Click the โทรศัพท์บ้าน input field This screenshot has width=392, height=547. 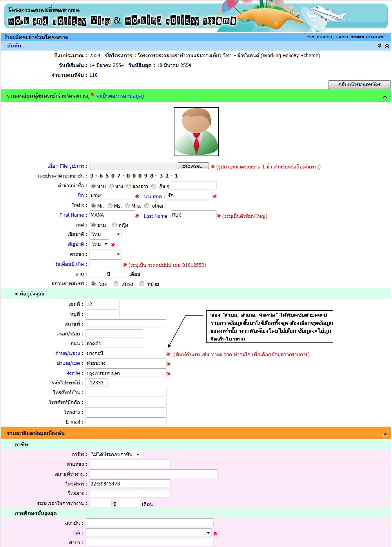[126, 392]
